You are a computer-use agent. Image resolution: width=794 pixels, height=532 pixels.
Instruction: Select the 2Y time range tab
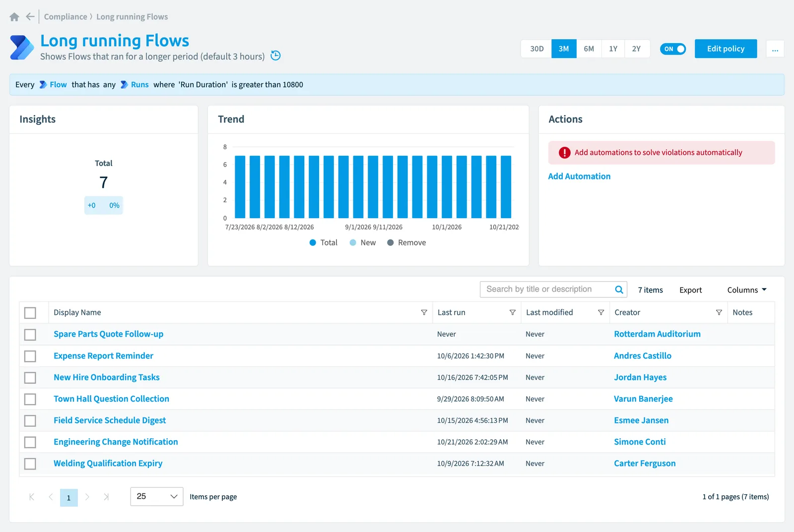tap(637, 49)
